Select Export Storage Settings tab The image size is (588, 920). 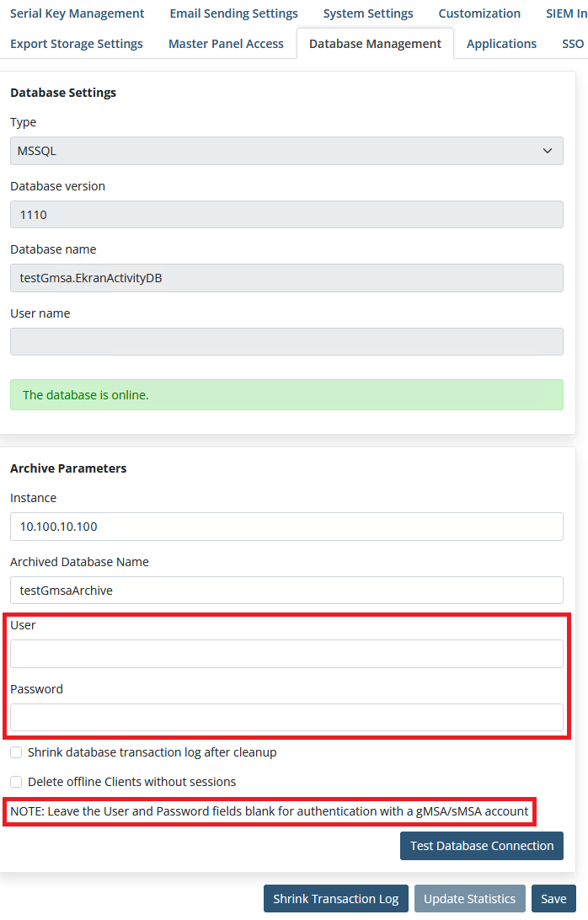click(77, 44)
